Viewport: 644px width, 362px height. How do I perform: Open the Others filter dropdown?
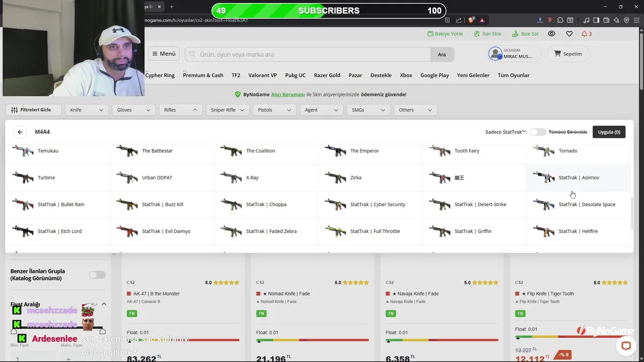[415, 110]
